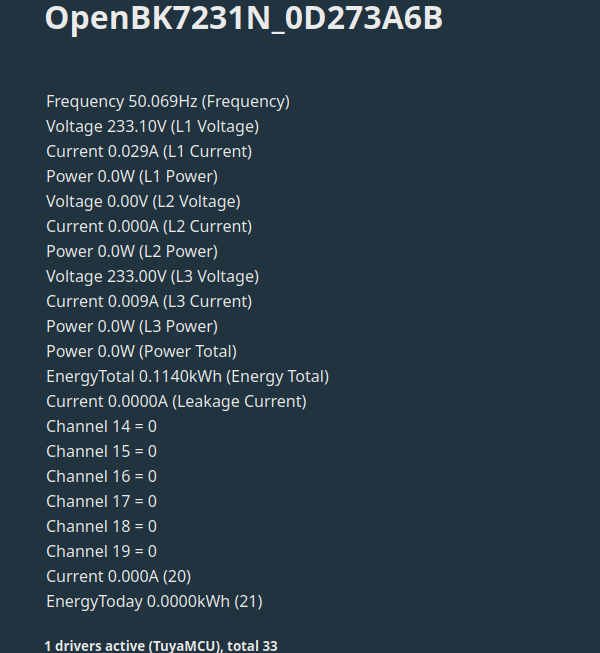Click the OpenBK7231N_0D273A6B device title
600x653 pixels.
click(244, 19)
